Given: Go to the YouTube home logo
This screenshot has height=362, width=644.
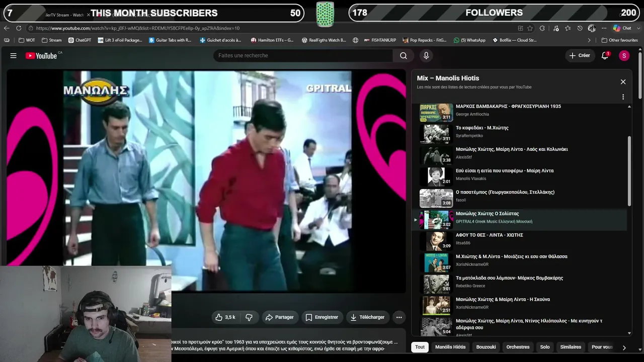Looking at the screenshot, I should tap(42, 56).
